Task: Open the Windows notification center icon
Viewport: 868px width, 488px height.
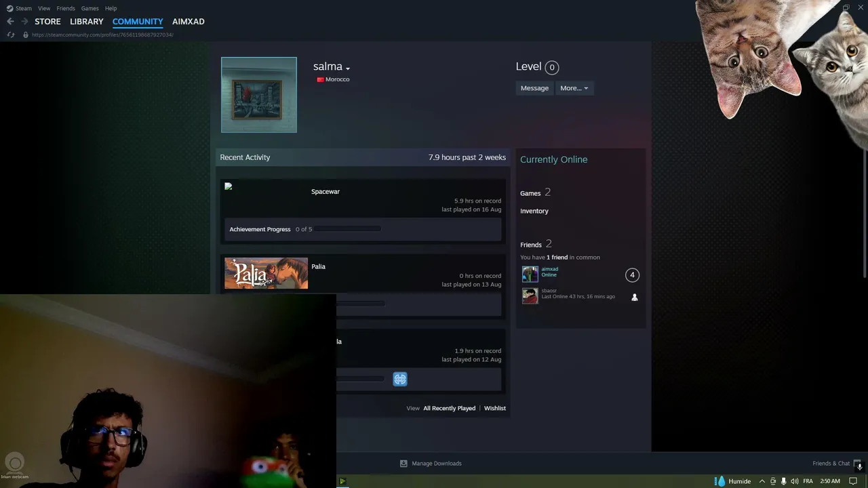Action: (853, 481)
